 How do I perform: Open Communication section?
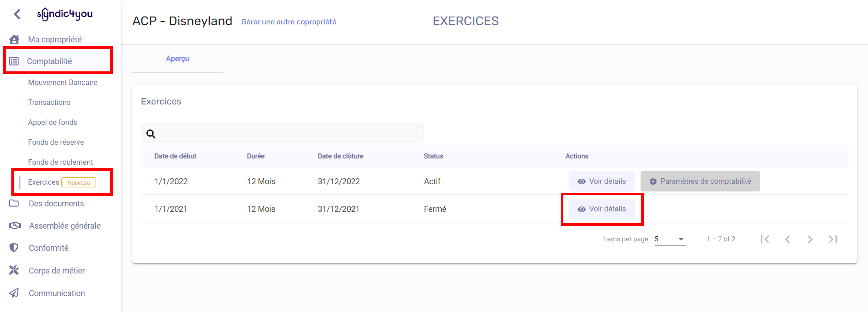coord(57,293)
